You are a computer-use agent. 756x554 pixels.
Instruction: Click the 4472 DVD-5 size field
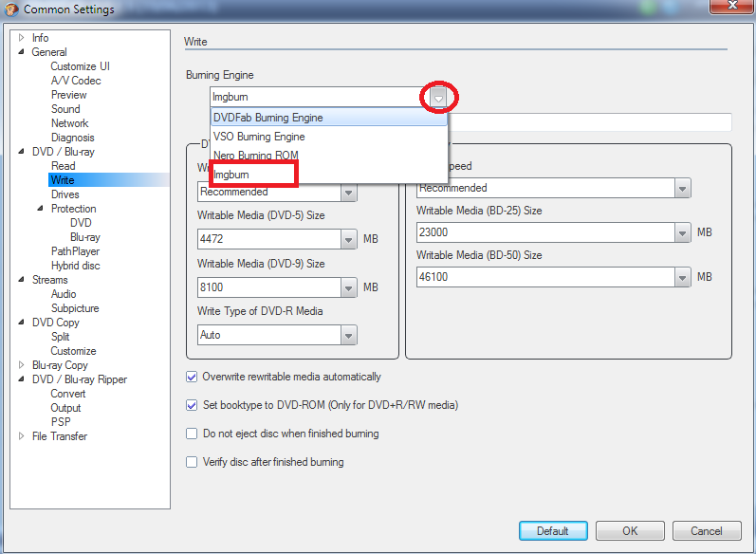[x=269, y=239]
